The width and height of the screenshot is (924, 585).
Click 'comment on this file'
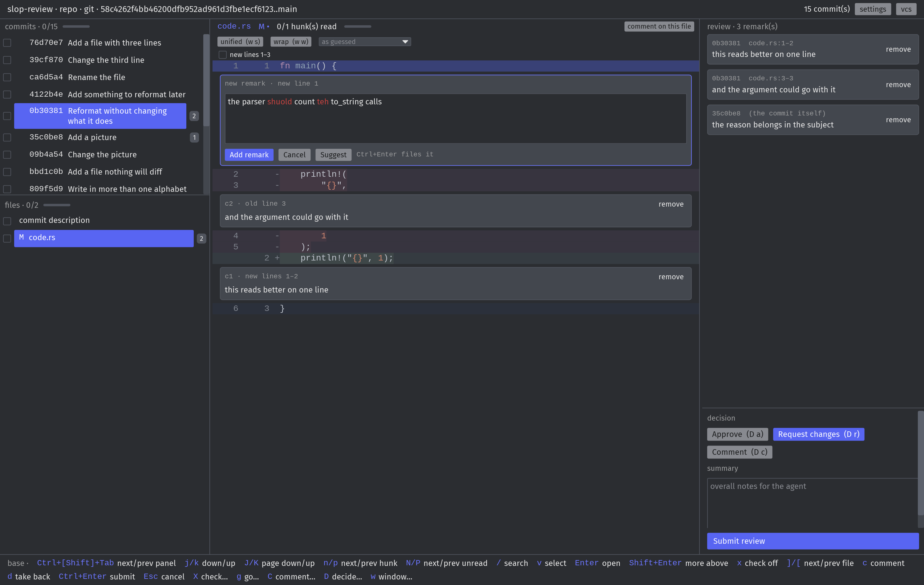click(659, 26)
